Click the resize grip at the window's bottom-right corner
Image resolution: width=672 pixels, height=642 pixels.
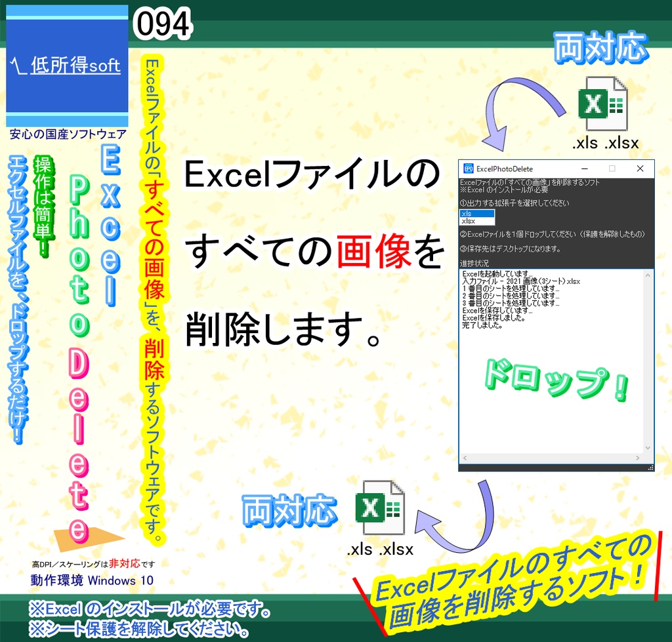tap(650, 466)
